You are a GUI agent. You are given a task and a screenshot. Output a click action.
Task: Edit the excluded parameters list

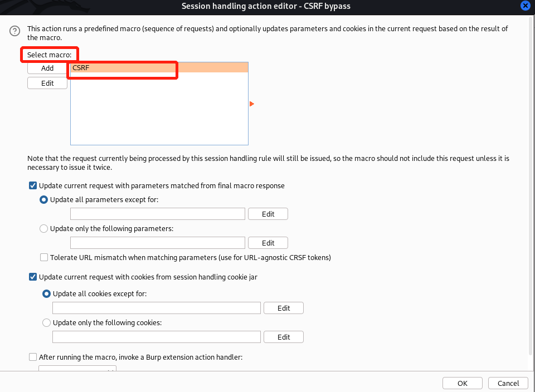coord(268,214)
